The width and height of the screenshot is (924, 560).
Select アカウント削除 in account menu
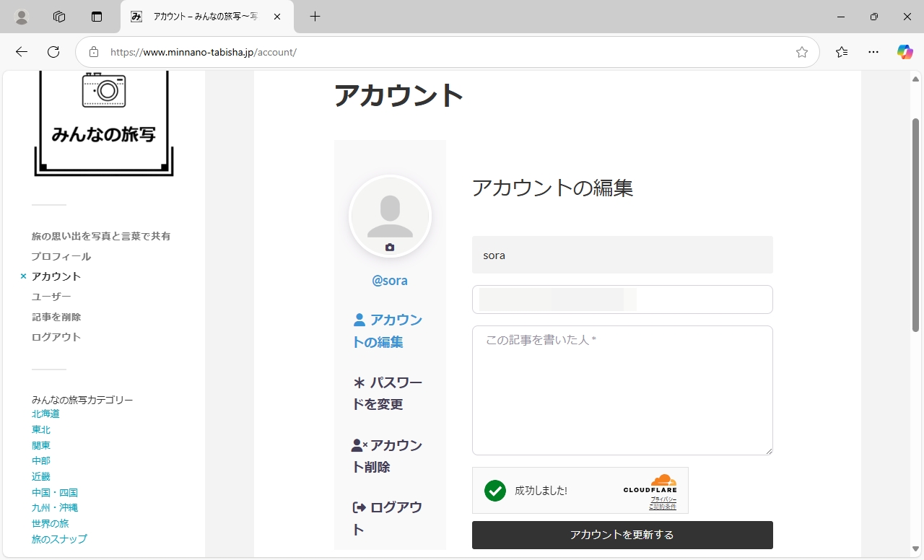(387, 455)
